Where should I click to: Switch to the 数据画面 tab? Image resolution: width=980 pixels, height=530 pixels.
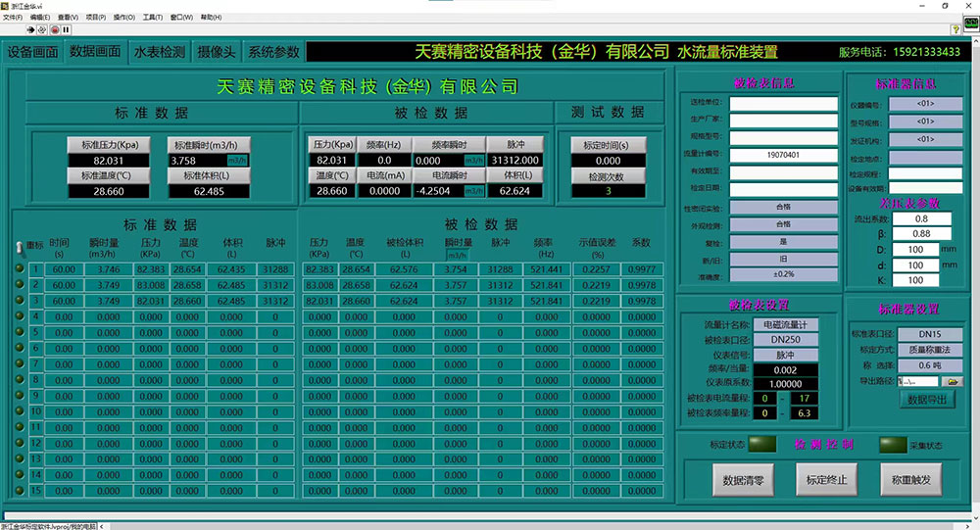click(95, 51)
